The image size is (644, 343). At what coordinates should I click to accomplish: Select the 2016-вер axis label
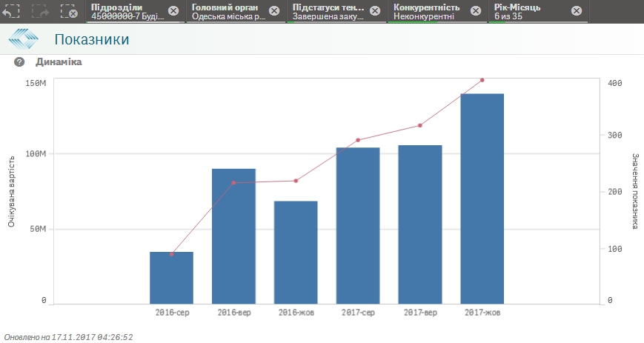(233, 313)
